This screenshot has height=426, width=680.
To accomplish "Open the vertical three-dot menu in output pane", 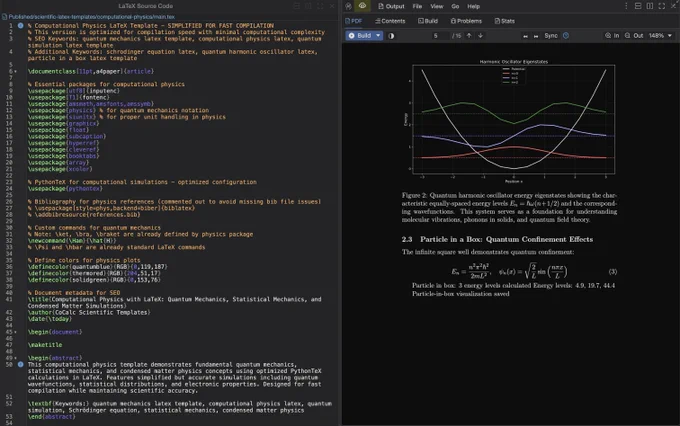I will pos(626,6).
